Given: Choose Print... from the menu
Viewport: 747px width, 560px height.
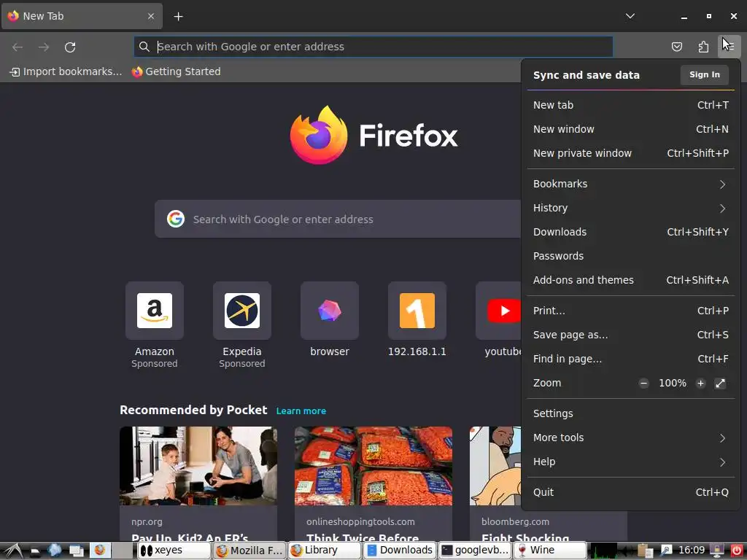Looking at the screenshot, I should click(630, 311).
